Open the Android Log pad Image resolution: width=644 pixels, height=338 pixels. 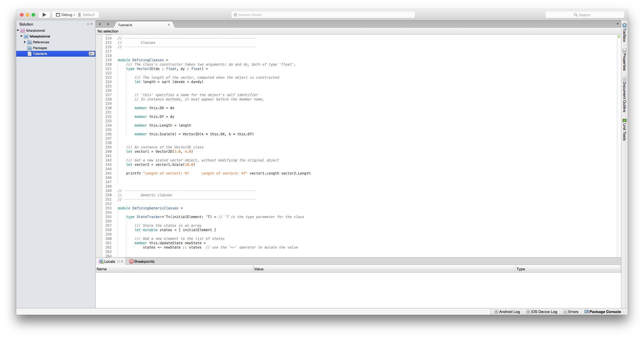pos(507,312)
